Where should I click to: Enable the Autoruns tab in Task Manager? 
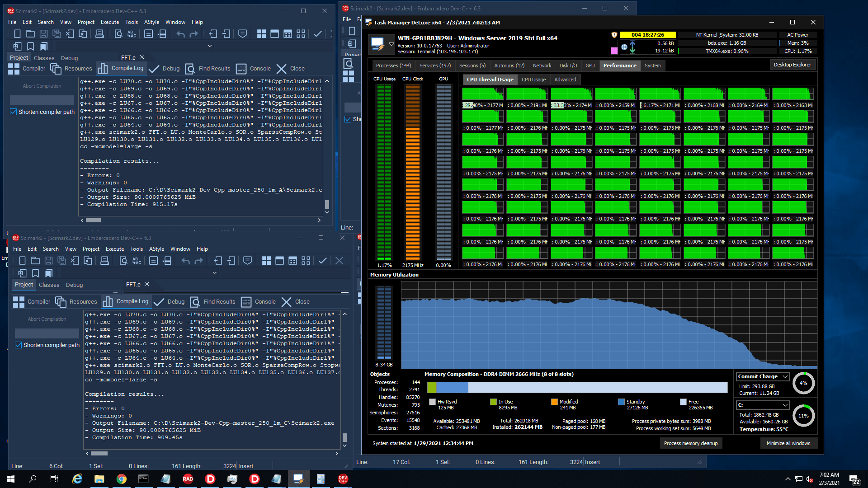pos(510,66)
